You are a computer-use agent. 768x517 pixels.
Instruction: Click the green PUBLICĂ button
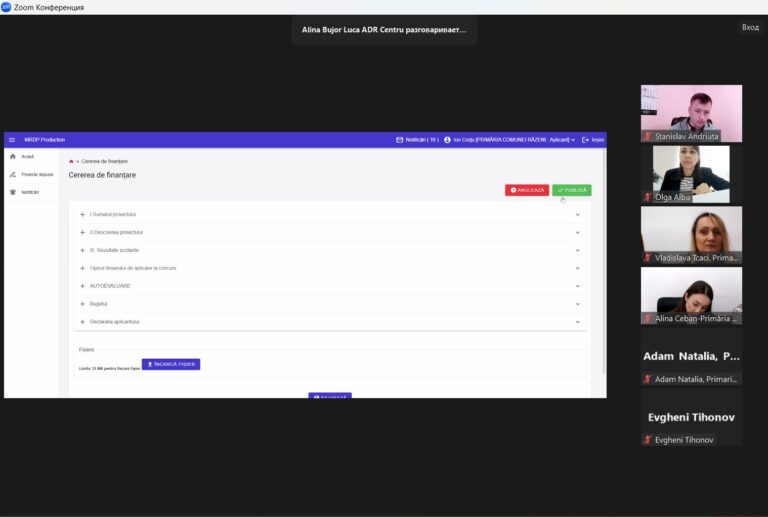click(572, 190)
